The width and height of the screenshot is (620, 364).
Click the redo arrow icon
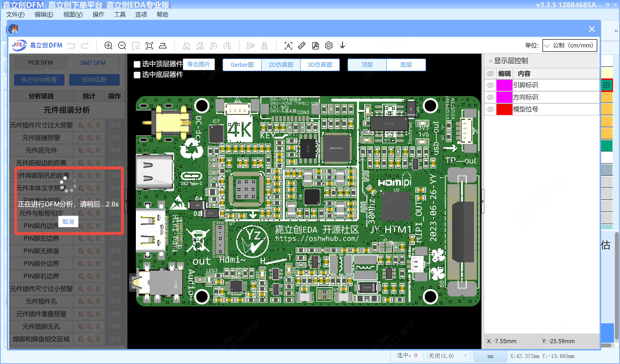point(85,45)
